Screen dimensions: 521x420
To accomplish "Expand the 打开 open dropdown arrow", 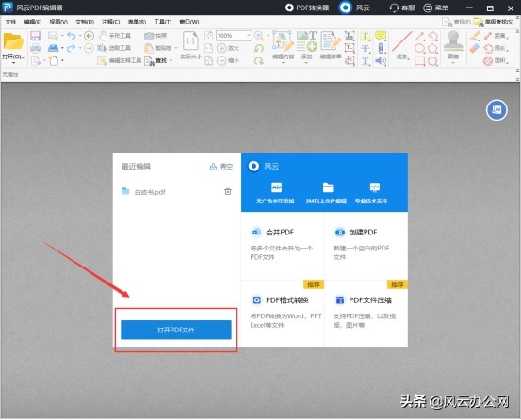I will (13, 63).
